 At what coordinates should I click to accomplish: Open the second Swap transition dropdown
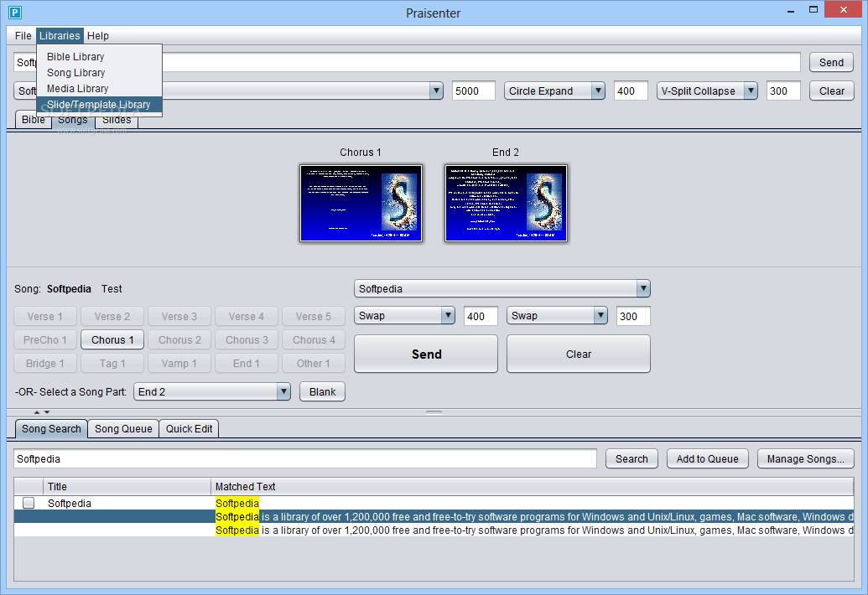pos(557,316)
